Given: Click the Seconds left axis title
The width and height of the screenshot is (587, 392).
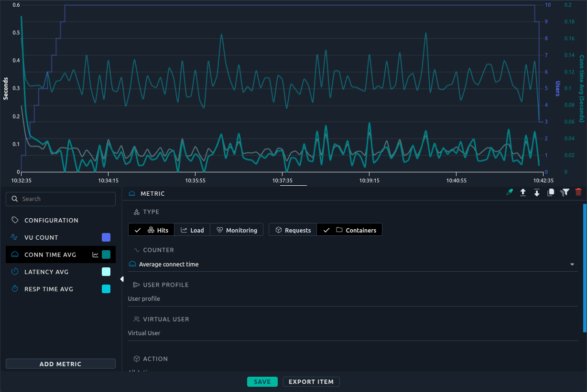Looking at the screenshot, I should pyautogui.click(x=6, y=88).
